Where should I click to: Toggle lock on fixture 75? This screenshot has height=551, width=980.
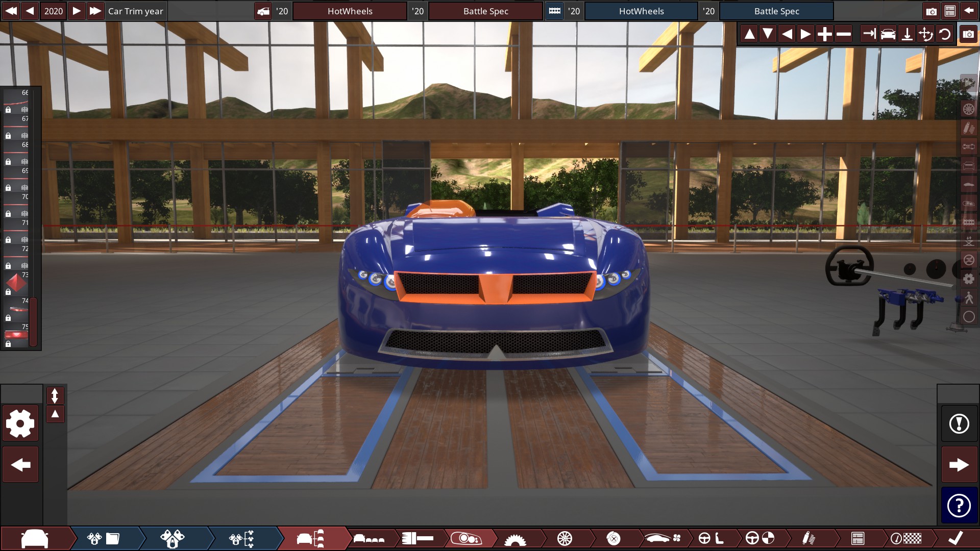[x=8, y=344]
